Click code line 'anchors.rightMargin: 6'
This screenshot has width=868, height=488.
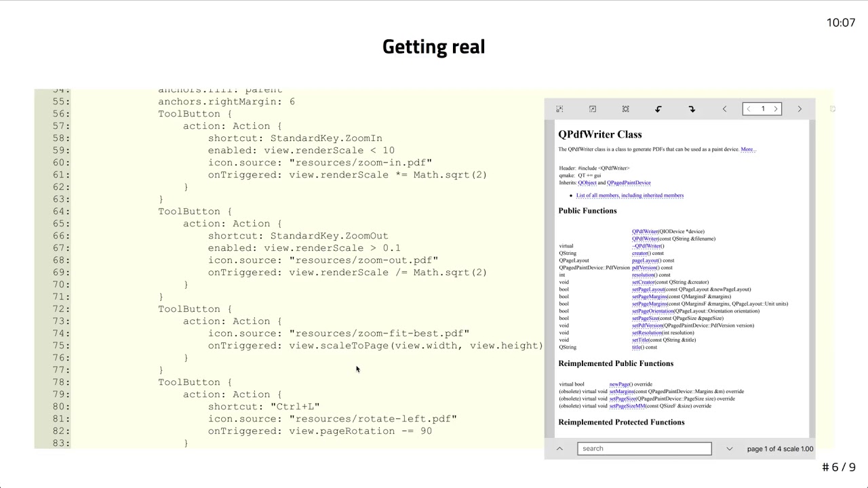point(226,102)
